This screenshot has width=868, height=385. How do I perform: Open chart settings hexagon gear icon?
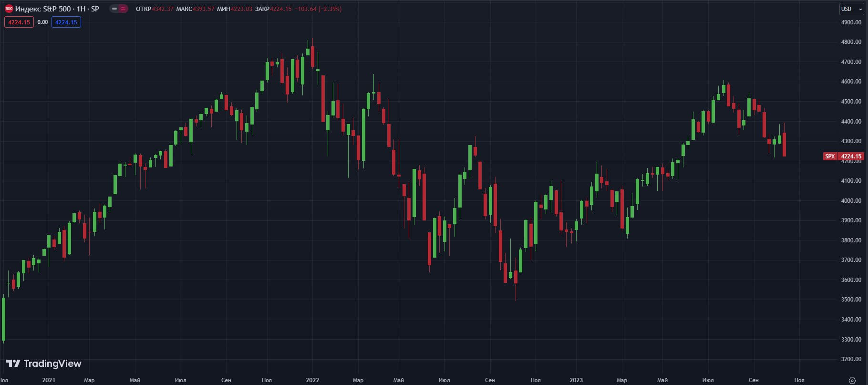pos(852,380)
